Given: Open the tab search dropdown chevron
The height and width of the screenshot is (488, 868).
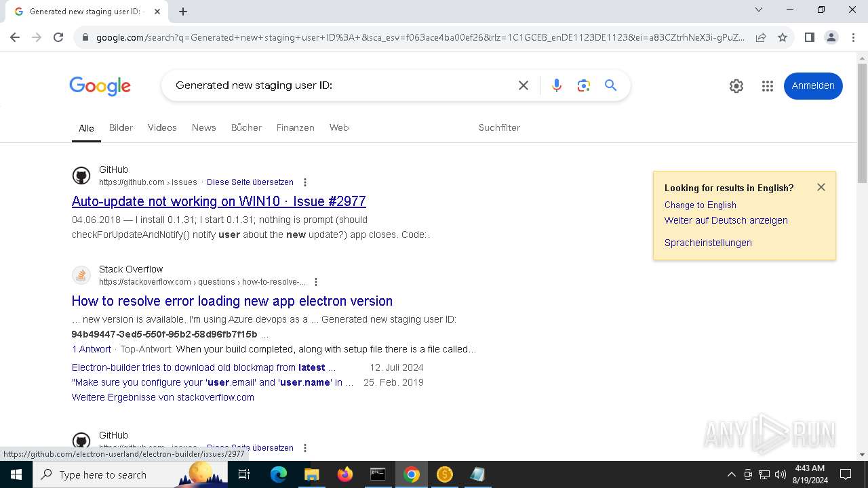Looking at the screenshot, I should [x=759, y=9].
